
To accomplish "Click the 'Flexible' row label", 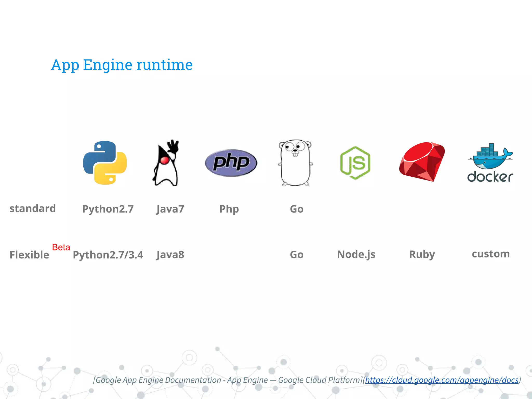I will point(29,255).
